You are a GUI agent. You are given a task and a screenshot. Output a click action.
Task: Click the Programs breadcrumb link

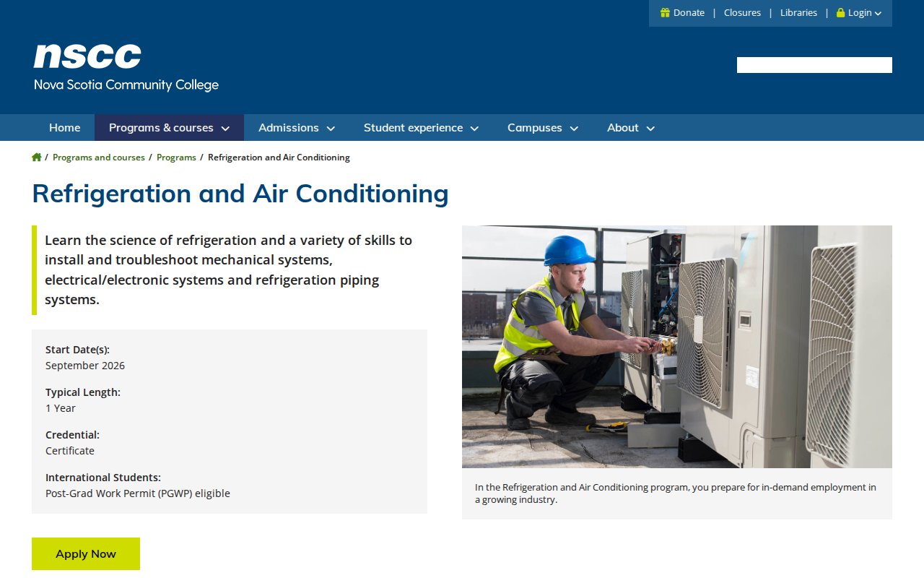[176, 157]
